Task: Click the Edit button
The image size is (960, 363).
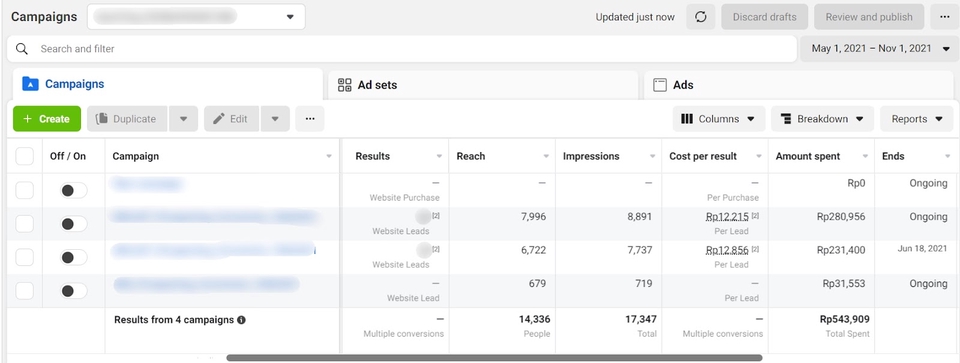Action: [231, 119]
